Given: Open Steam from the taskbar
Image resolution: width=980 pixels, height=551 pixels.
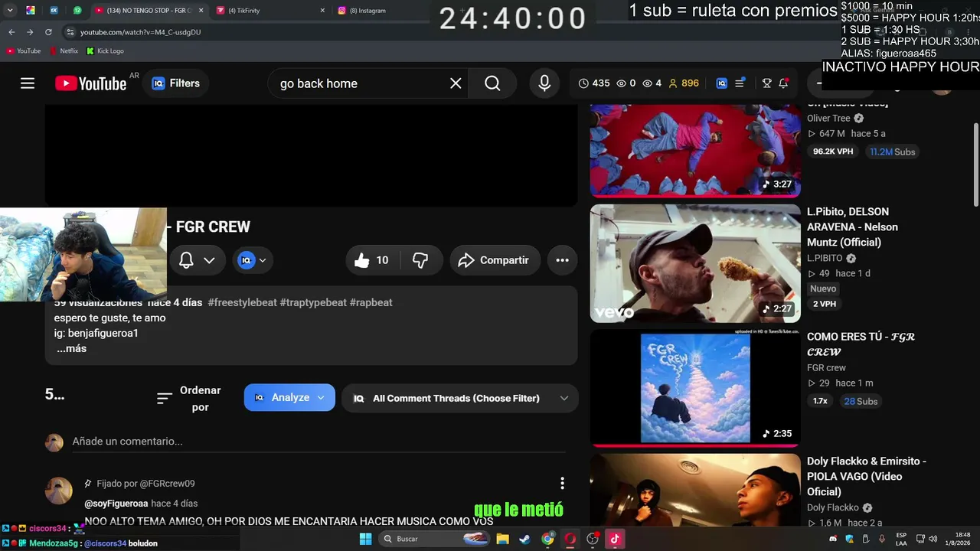Looking at the screenshot, I should point(525,539).
